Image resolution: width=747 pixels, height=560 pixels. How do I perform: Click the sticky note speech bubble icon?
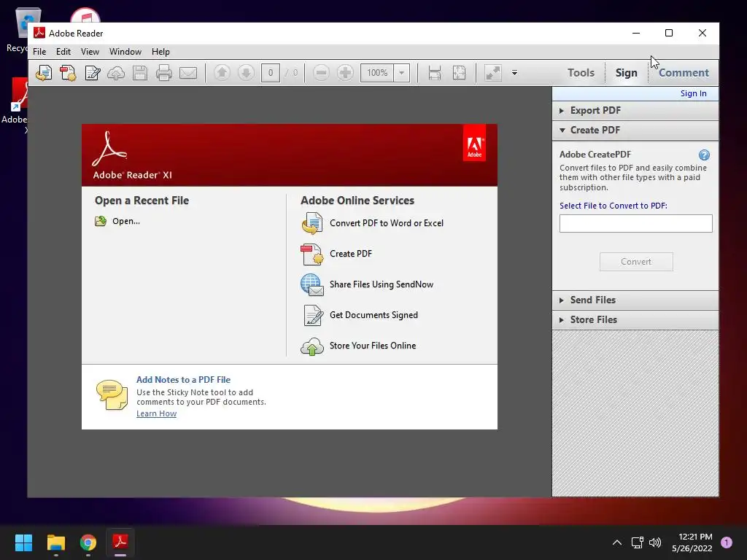coord(112,394)
